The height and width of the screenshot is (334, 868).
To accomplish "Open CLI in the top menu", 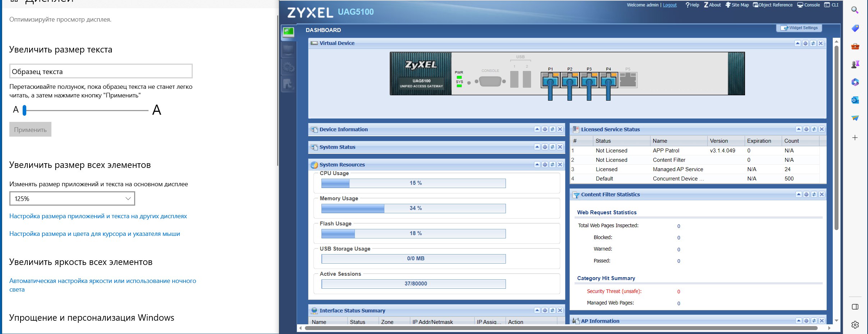I will click(831, 5).
